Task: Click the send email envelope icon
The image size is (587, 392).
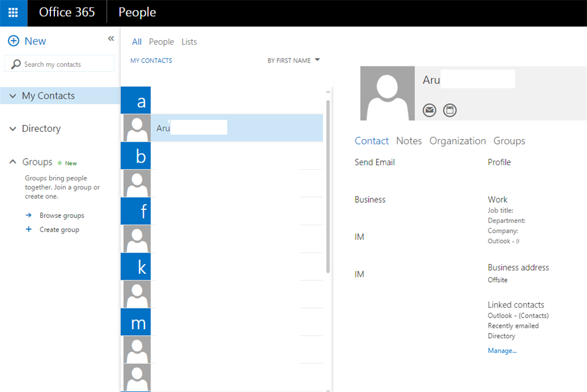Action: pos(429,110)
